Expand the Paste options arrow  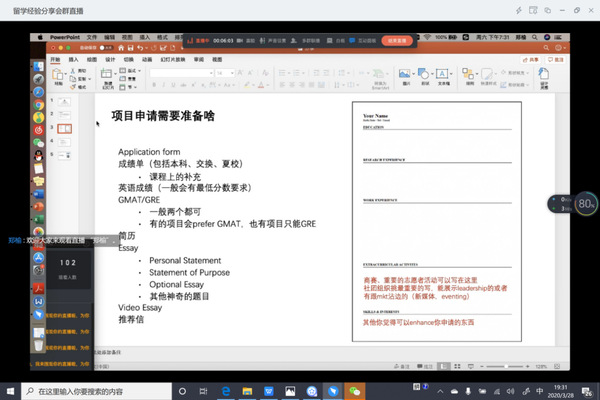tap(65, 73)
